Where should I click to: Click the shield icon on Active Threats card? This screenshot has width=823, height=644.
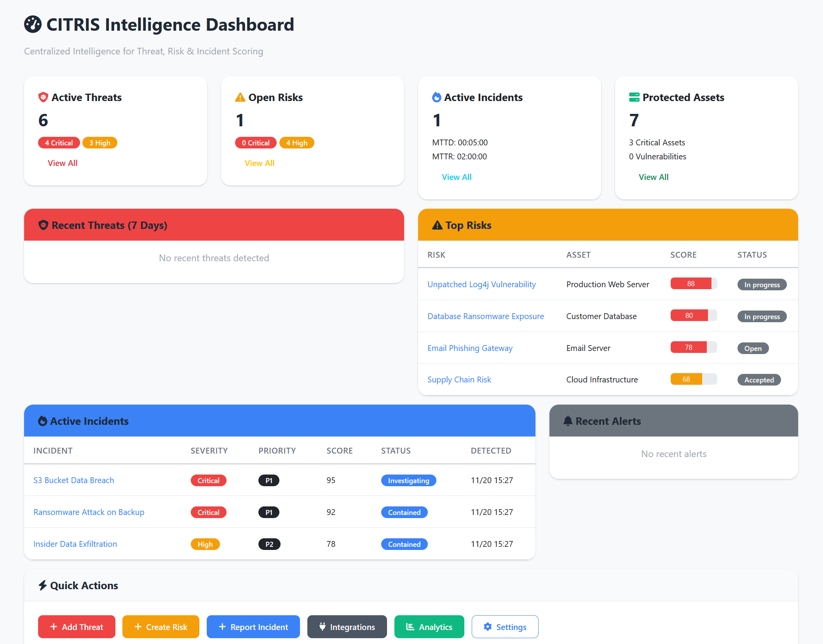click(x=43, y=97)
